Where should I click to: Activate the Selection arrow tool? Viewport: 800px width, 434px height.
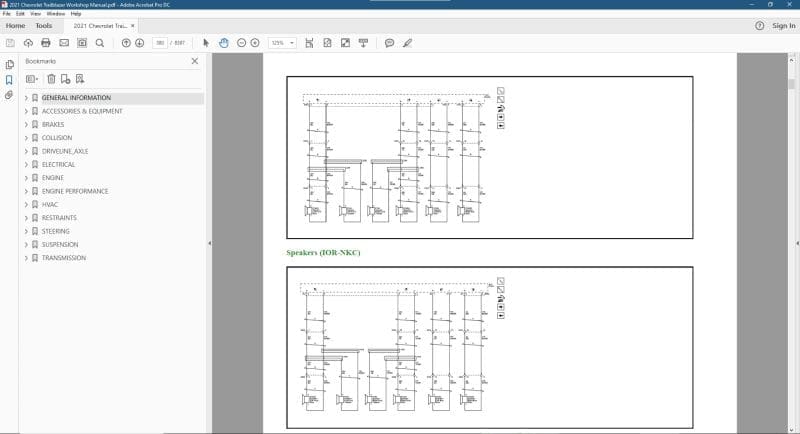point(206,43)
